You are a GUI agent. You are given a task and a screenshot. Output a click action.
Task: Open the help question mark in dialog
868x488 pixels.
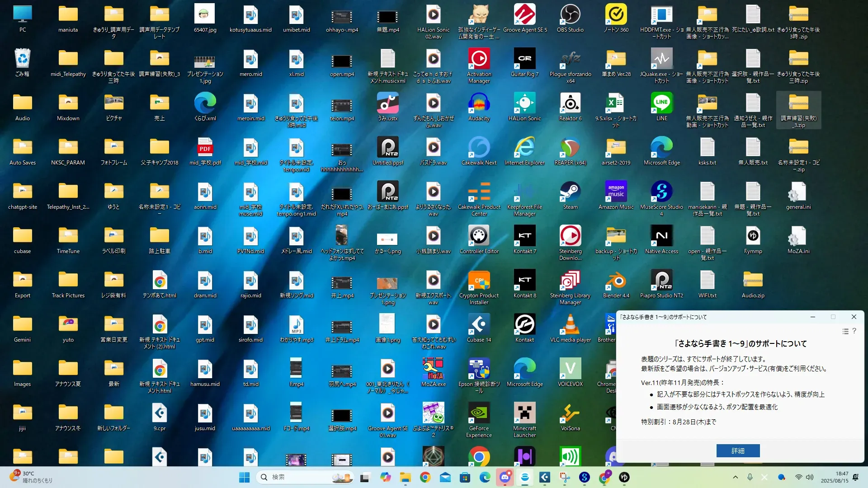tap(854, 331)
